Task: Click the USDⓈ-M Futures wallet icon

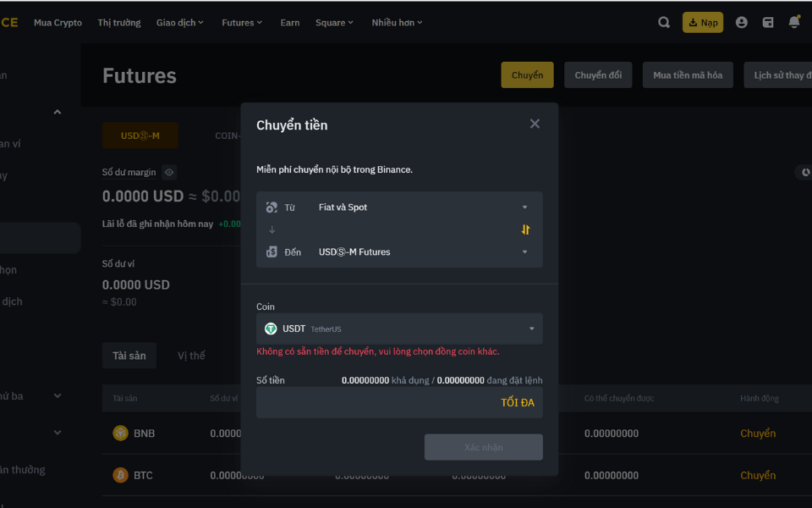Action: [x=272, y=252]
